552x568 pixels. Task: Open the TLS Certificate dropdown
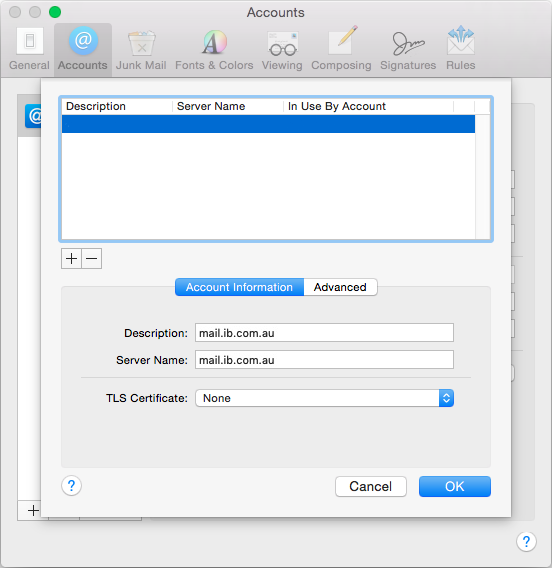click(325, 398)
